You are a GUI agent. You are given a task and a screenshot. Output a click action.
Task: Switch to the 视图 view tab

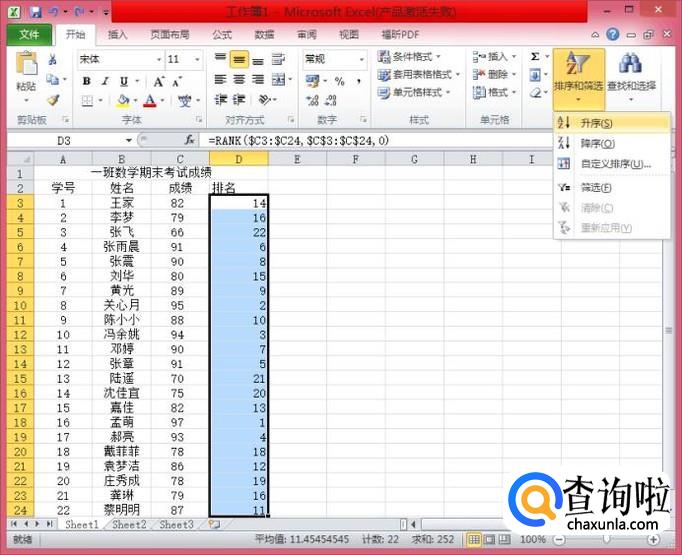click(x=349, y=35)
